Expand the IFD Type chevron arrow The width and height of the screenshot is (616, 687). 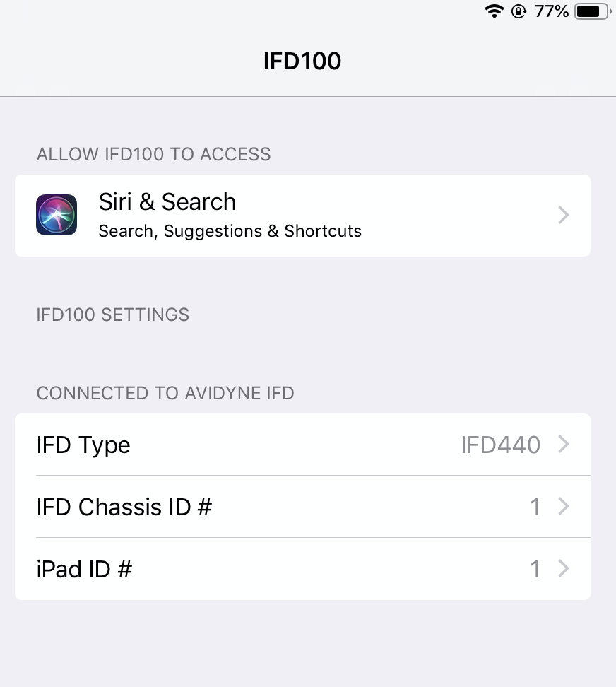pos(564,445)
